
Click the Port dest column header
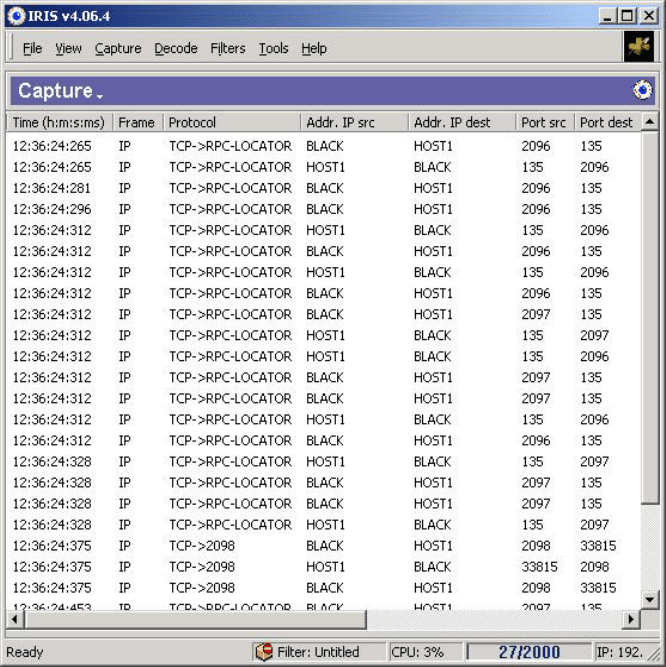coord(606,123)
